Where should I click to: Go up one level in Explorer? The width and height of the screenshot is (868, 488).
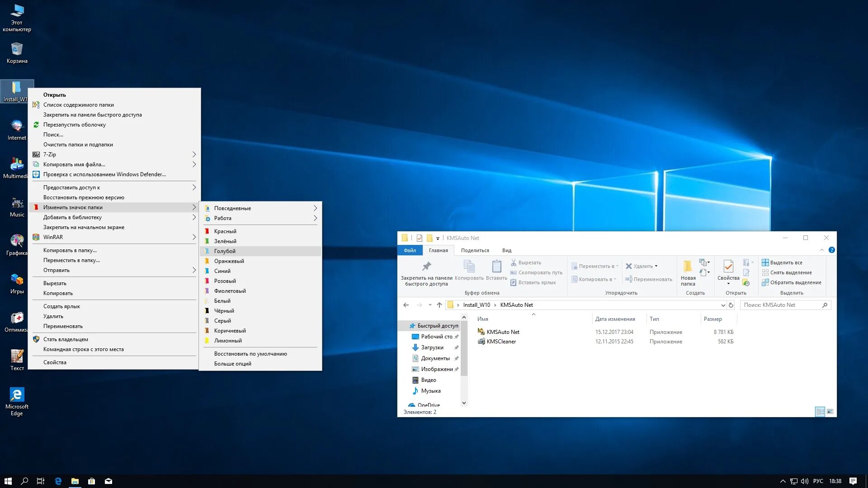coord(439,305)
